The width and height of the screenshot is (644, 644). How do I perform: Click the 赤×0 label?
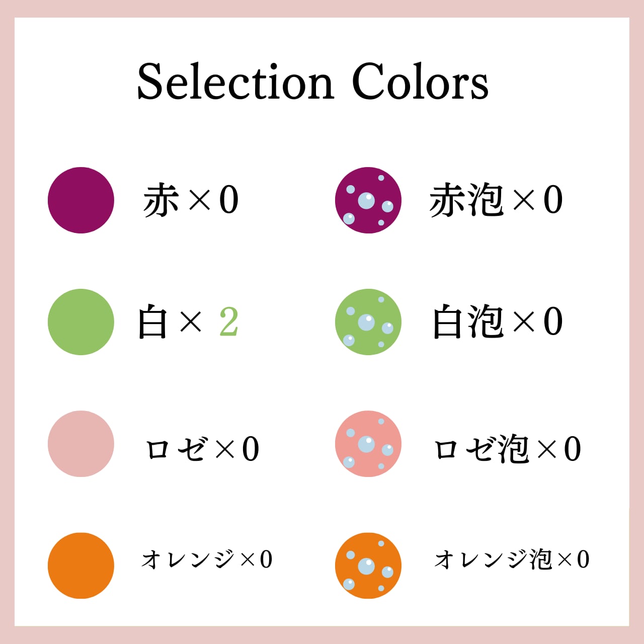[x=191, y=200]
